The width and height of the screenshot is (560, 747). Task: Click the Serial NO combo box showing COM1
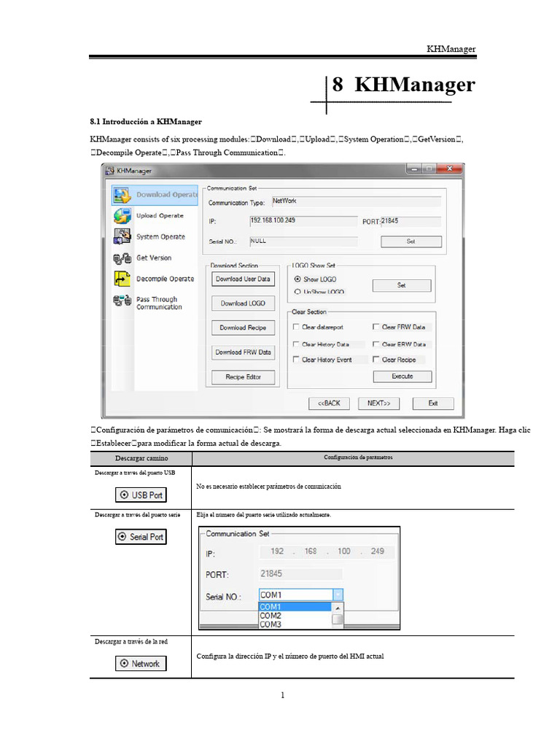(300, 595)
